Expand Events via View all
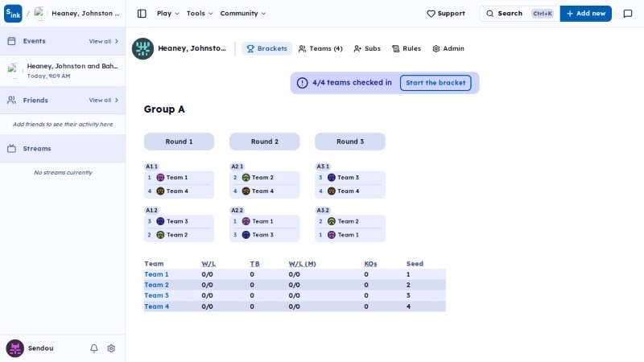The image size is (644, 362). 104,41
